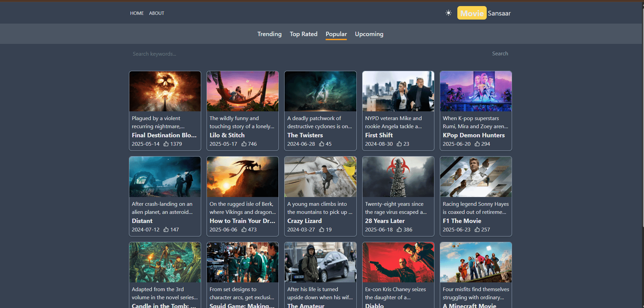This screenshot has height=308, width=644.
Task: Open the Distant poster thumbnail
Action: pos(165,177)
